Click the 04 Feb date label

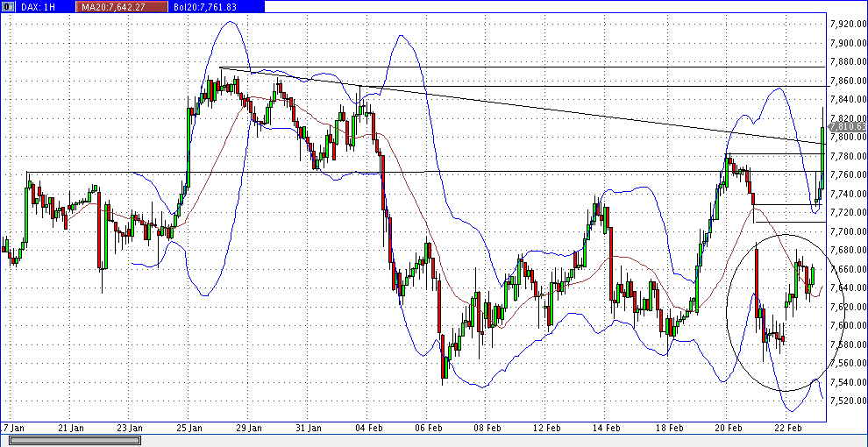[x=367, y=428]
